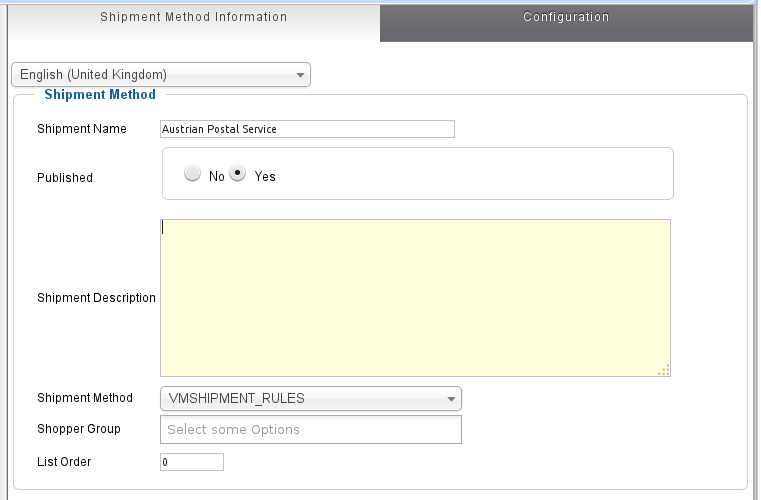Select the Shipment Method Information tab
Screen dimensions: 761x500
(x=193, y=17)
